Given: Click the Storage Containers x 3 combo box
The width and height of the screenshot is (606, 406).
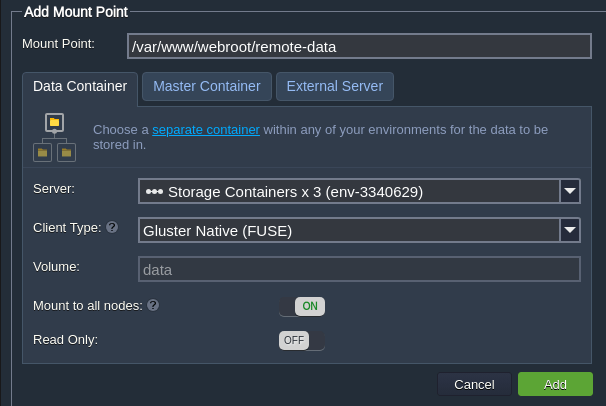Looking at the screenshot, I should (x=348, y=191).
